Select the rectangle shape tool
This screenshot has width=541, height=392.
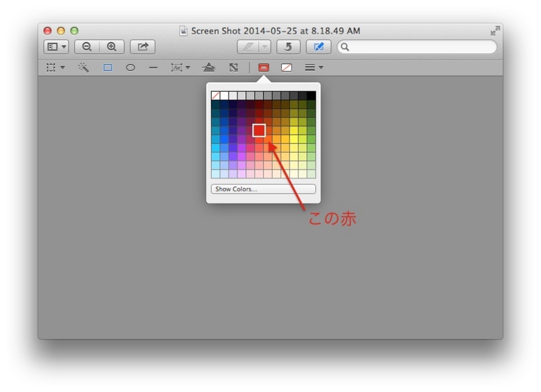[108, 68]
